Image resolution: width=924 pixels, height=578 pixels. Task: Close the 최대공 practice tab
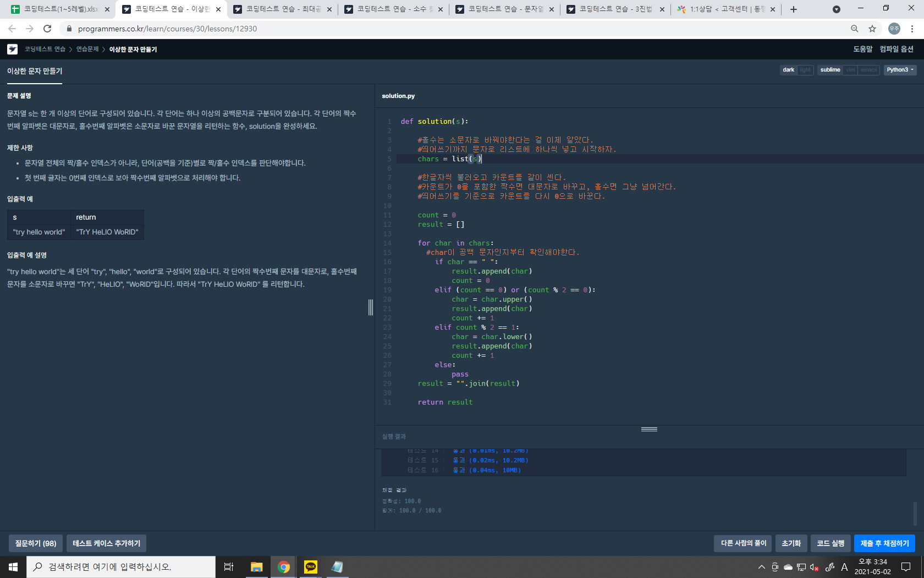coord(329,9)
